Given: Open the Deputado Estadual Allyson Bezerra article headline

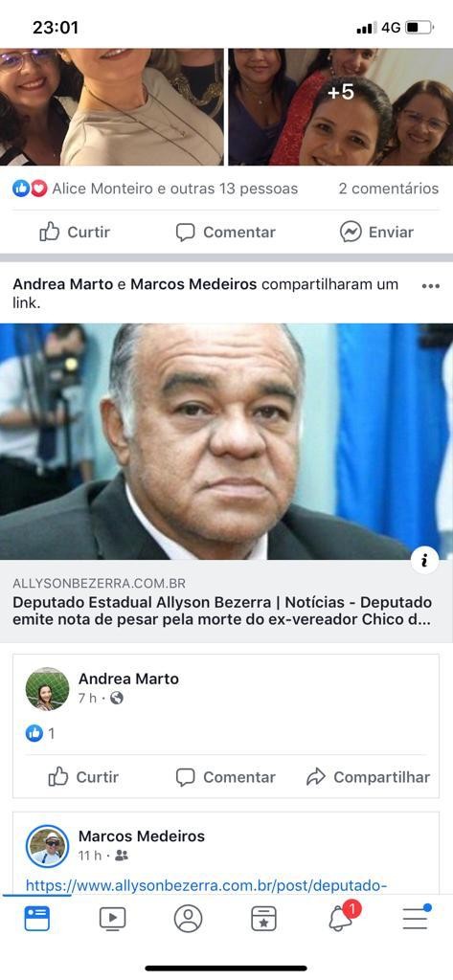Looking at the screenshot, I should click(222, 612).
